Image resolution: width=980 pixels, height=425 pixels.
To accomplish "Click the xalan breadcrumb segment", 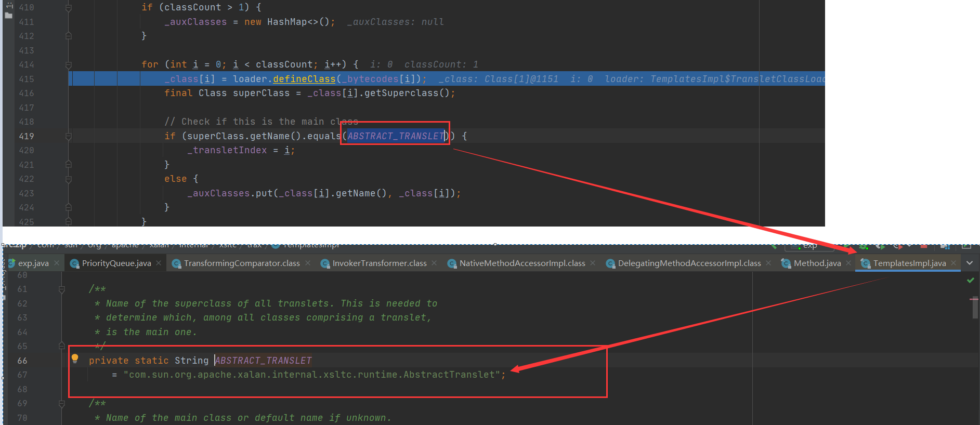I will click(159, 245).
